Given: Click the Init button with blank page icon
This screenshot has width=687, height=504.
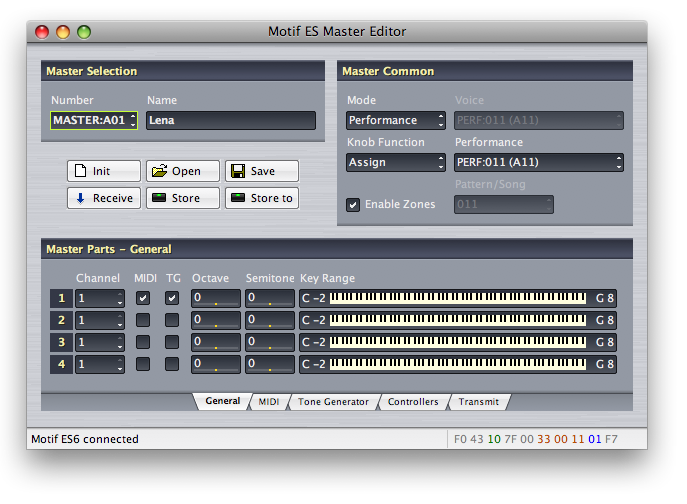Looking at the screenshot, I should tap(103, 171).
